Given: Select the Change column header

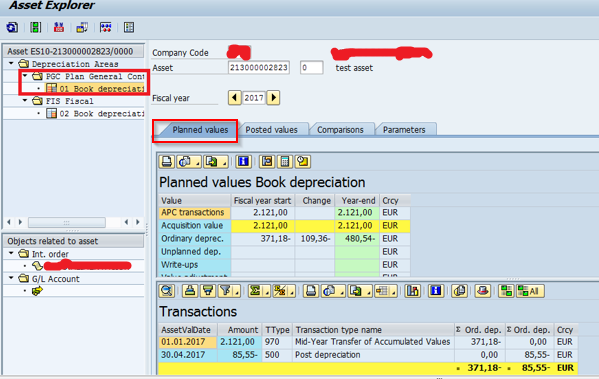Looking at the screenshot, I should pyautogui.click(x=315, y=201).
